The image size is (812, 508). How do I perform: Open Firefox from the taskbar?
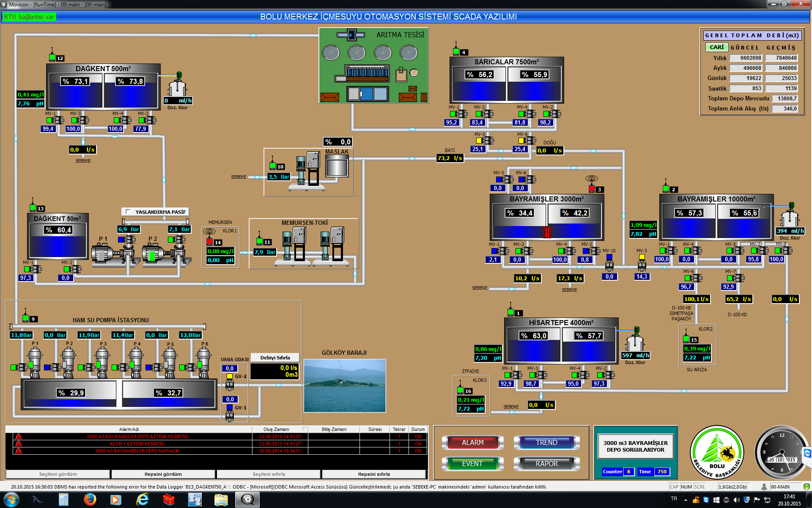[x=90, y=500]
